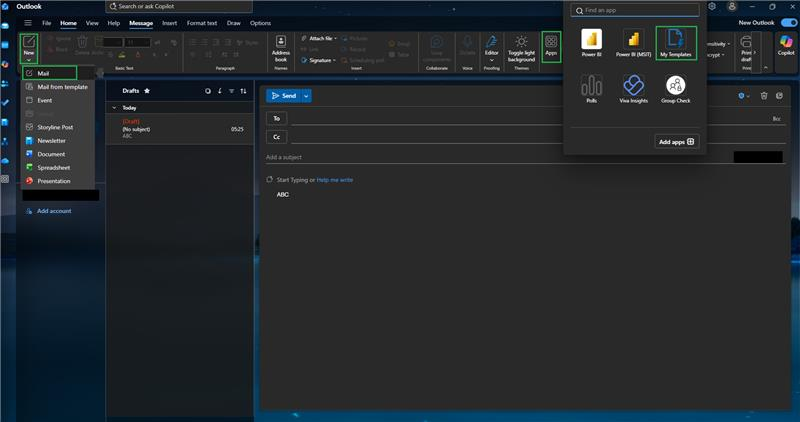
Task: Open the message list filter icon
Action: coord(232,91)
